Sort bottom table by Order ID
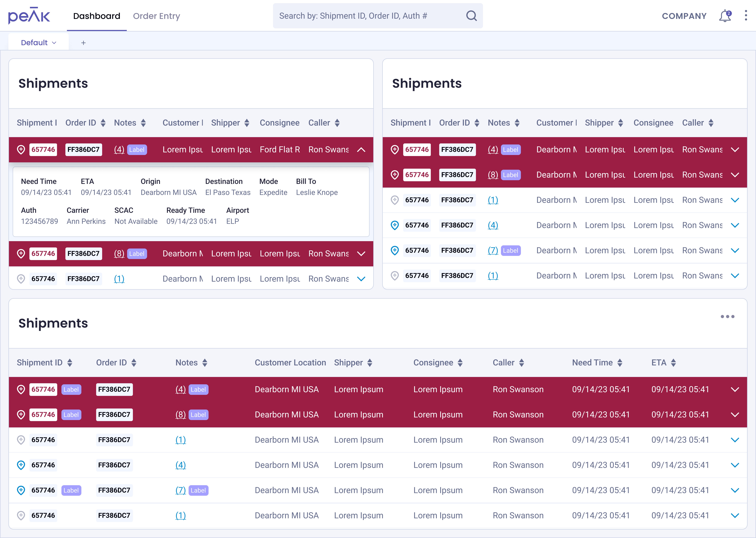 (x=134, y=363)
